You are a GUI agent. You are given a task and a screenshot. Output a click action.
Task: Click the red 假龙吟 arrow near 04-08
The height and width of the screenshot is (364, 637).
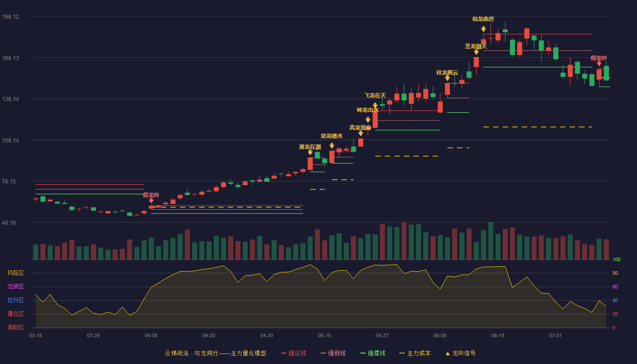click(151, 201)
